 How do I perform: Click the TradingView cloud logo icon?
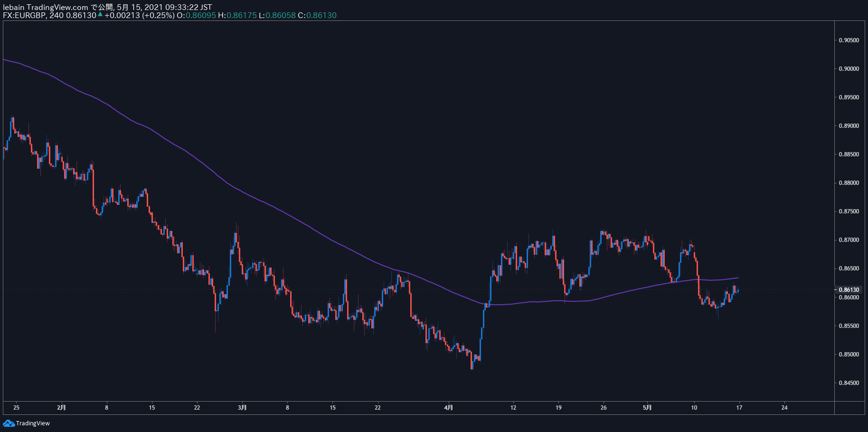coord(9,423)
